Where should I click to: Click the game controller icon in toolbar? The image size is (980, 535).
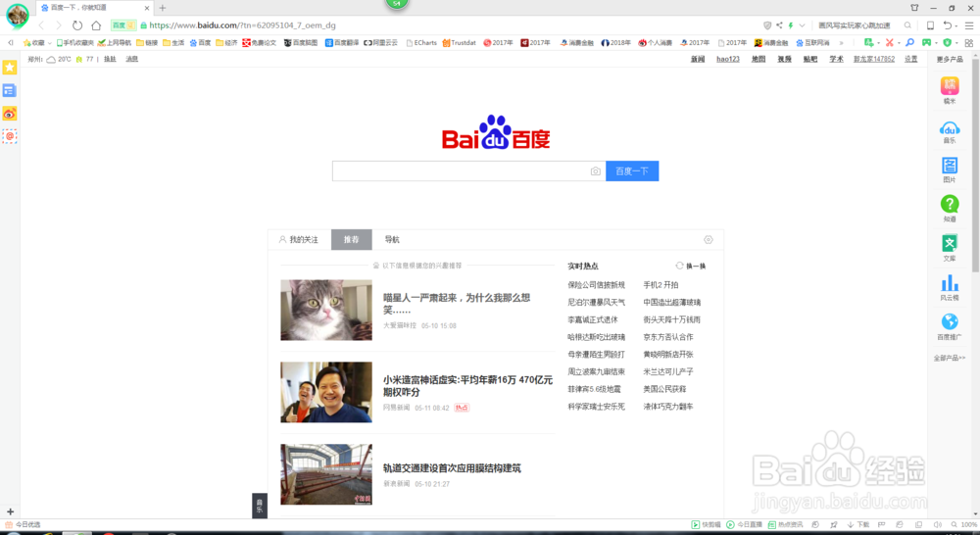pos(927,42)
